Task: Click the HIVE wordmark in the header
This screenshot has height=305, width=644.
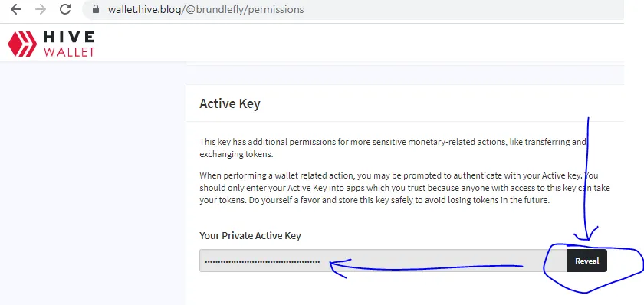Action: click(69, 38)
